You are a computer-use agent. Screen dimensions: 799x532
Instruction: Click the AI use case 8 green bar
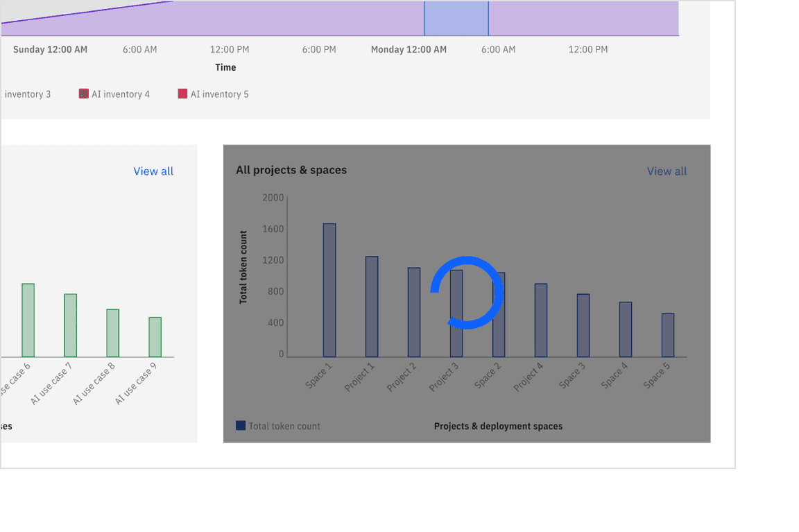(x=113, y=333)
